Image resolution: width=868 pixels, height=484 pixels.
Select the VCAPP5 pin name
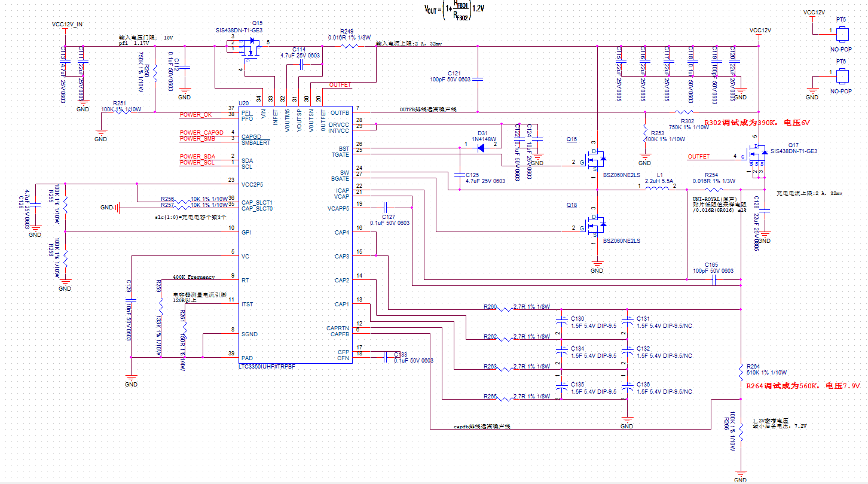338,208
